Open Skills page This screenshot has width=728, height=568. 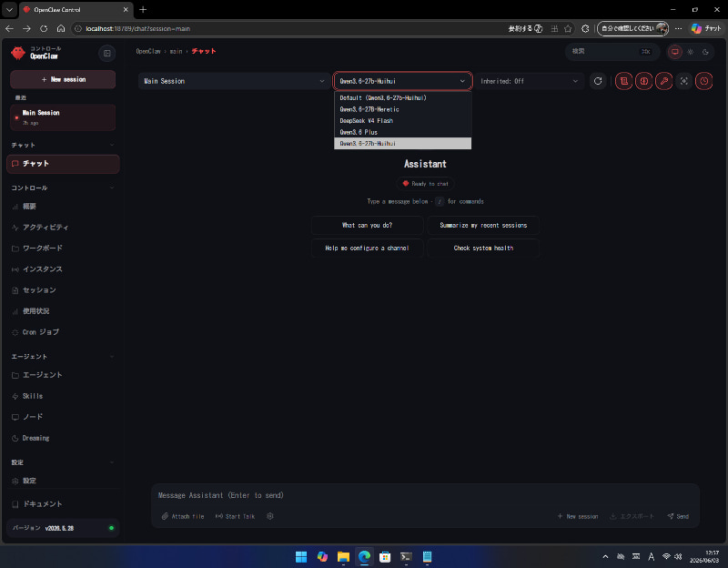coord(63,396)
